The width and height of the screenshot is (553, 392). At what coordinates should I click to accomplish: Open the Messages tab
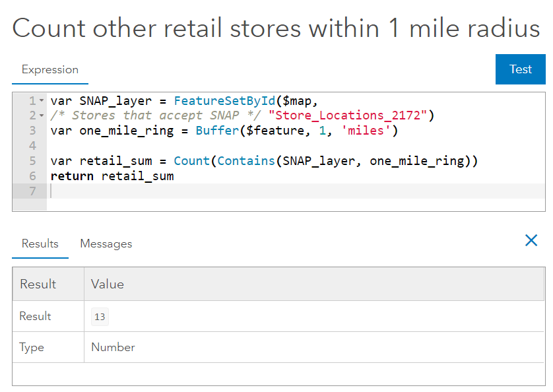tap(106, 244)
